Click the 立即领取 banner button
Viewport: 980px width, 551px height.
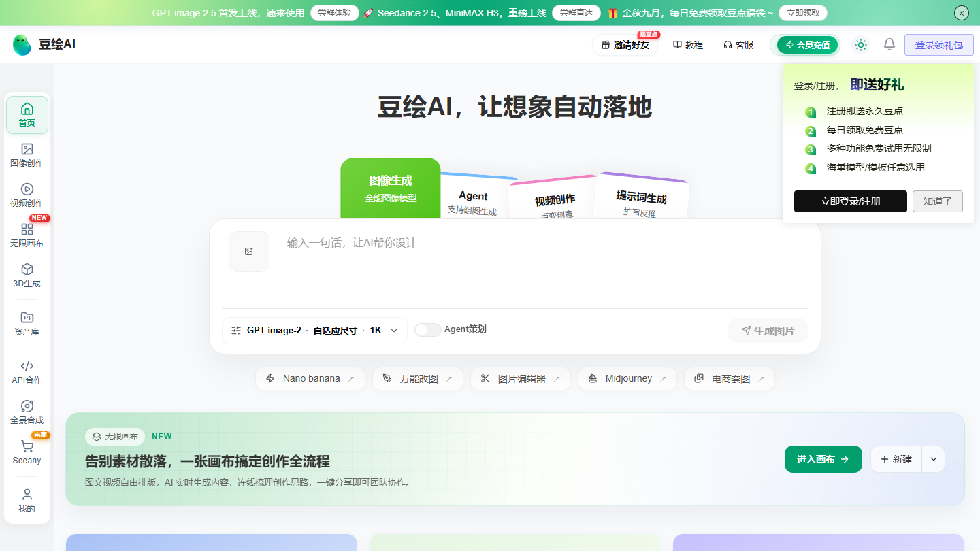(x=804, y=13)
